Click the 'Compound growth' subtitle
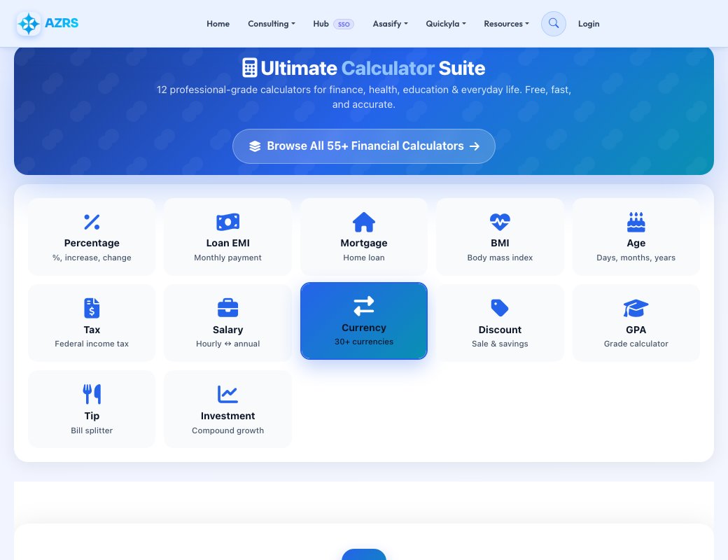Screen dimensions: 728x560 pos(228,430)
